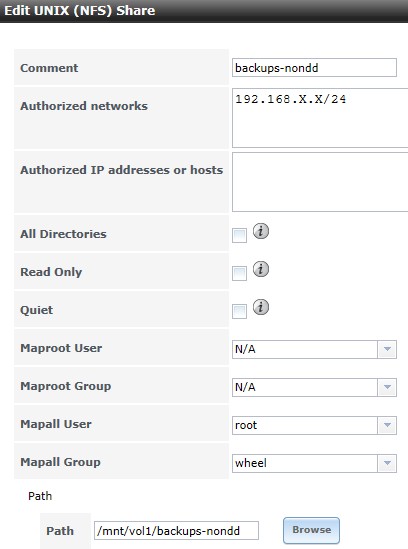Expand the Maproot User dropdown arrow
Screen dimensions: 408x549
(x=387, y=349)
